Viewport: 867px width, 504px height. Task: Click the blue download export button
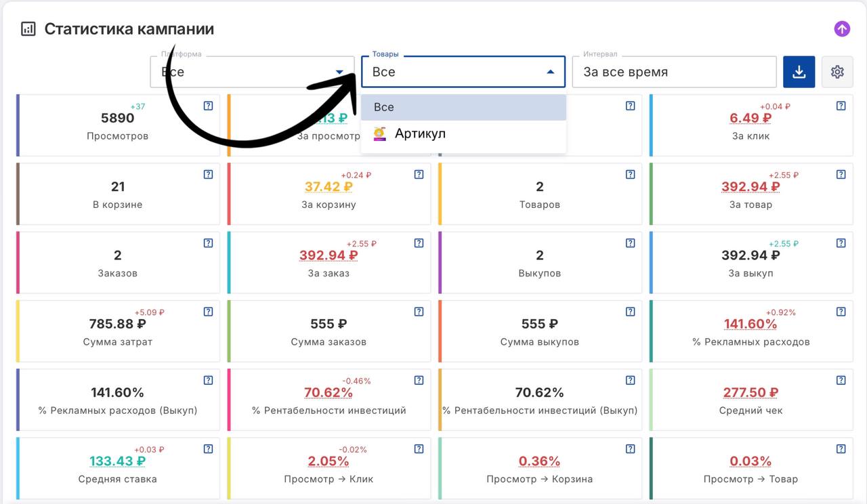tap(799, 72)
